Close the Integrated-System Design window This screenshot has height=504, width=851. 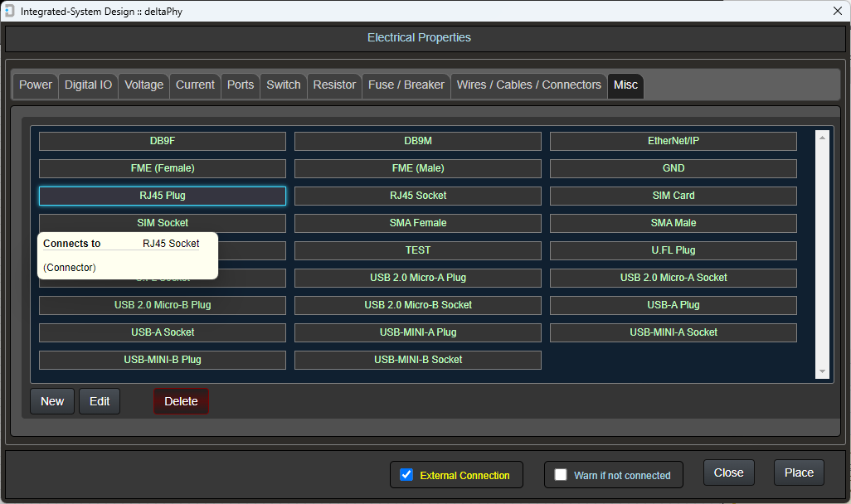point(837,11)
